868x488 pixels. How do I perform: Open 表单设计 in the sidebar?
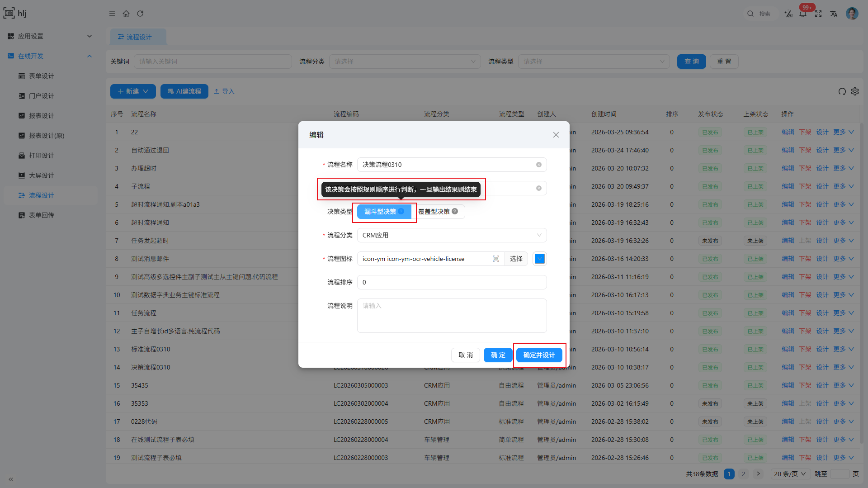tap(41, 76)
